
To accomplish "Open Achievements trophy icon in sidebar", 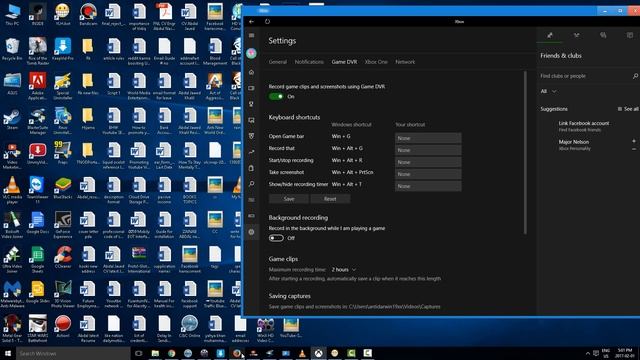I will 251,104.
